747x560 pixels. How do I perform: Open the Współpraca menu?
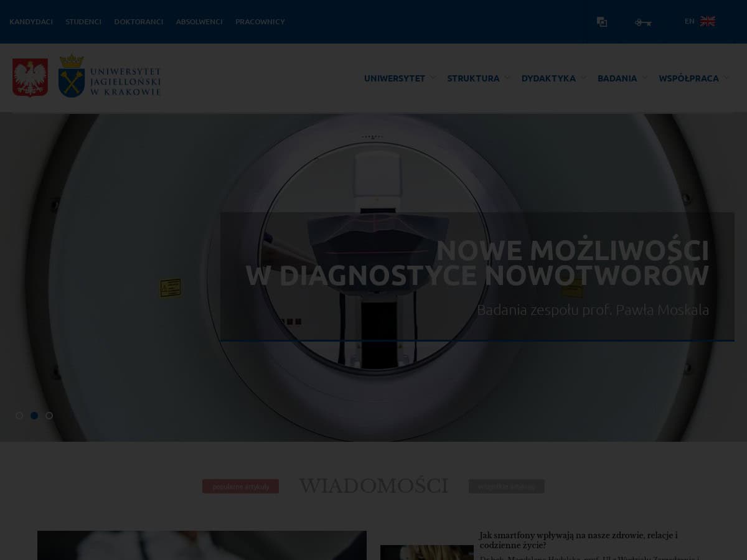tap(688, 78)
